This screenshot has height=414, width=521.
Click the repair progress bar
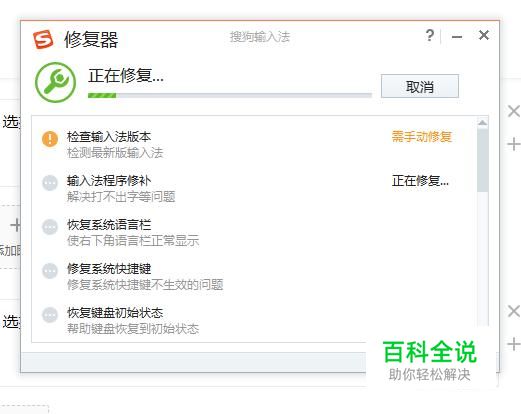click(x=230, y=96)
